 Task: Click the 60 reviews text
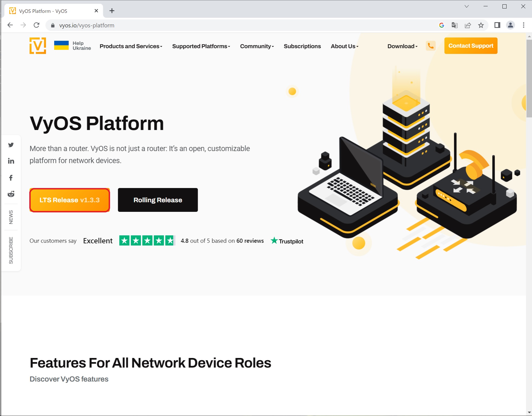[x=250, y=241]
